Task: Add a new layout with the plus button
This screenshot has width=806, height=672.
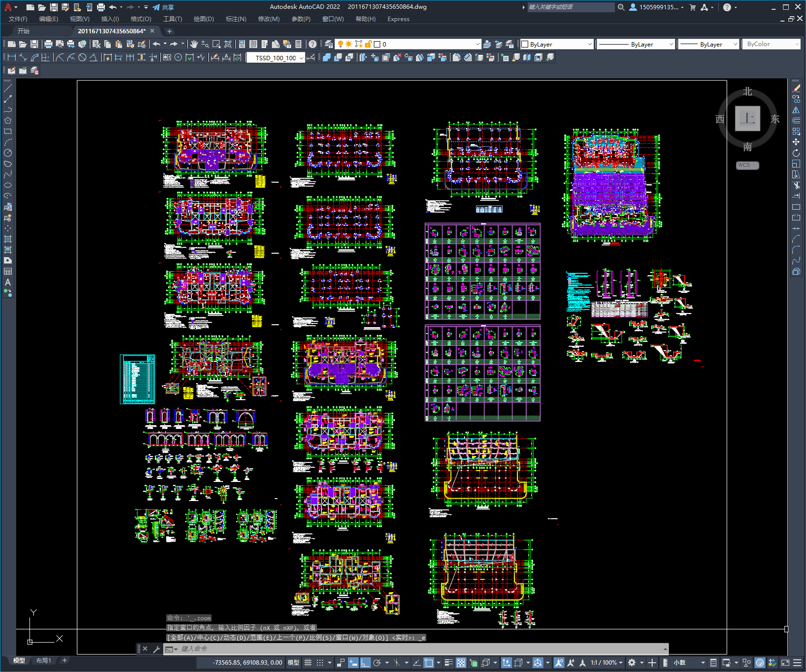Action: 64,660
